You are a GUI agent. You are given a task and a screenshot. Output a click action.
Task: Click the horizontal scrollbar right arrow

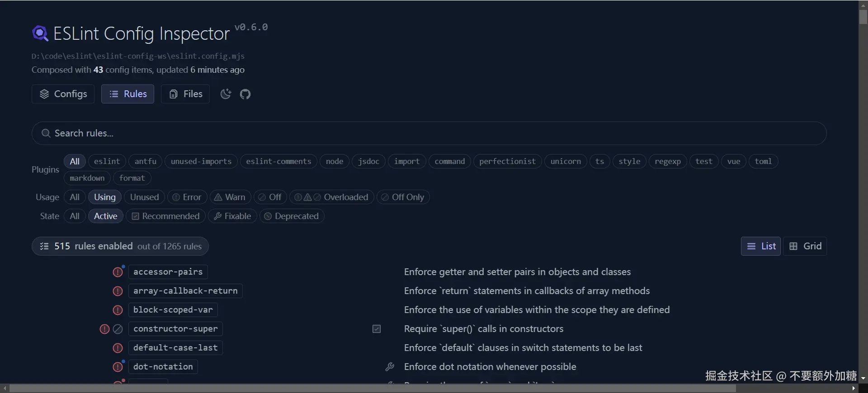click(x=854, y=388)
